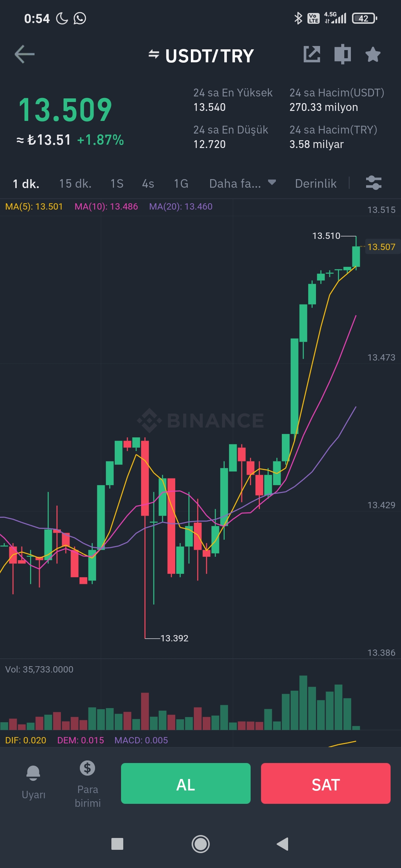Select the 4s timeframe
The width and height of the screenshot is (401, 868).
click(148, 184)
